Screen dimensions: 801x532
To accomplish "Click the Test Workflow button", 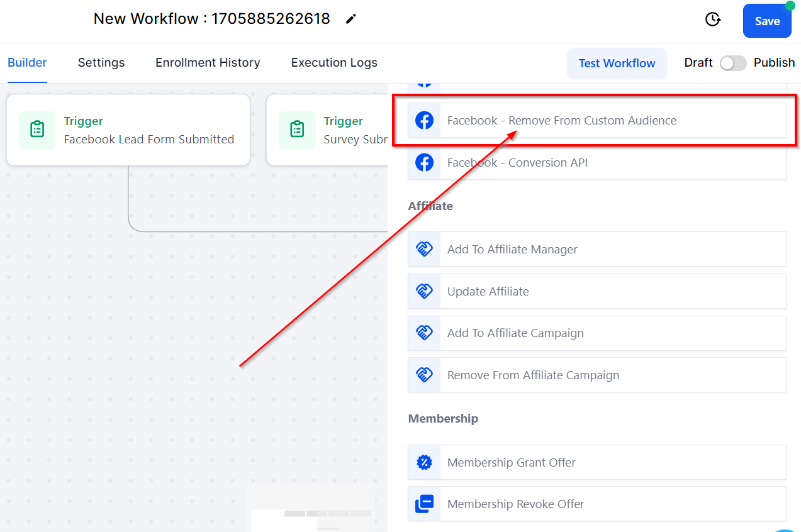I will tap(617, 63).
